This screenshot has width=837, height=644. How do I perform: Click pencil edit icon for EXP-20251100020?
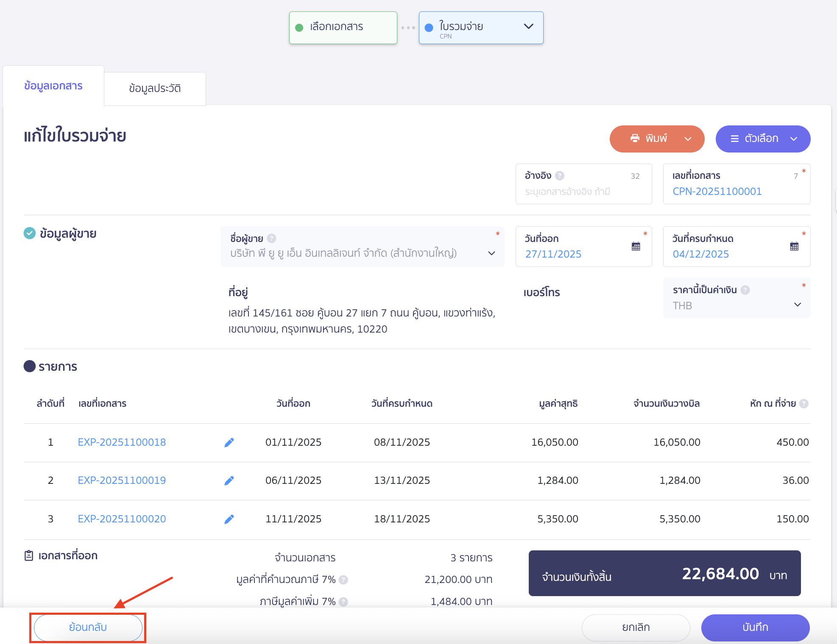point(229,519)
